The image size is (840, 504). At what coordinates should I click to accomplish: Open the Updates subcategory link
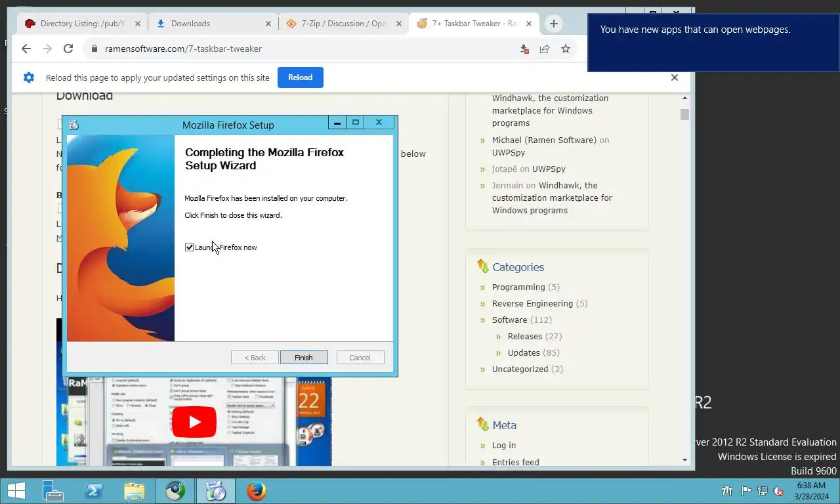524,352
